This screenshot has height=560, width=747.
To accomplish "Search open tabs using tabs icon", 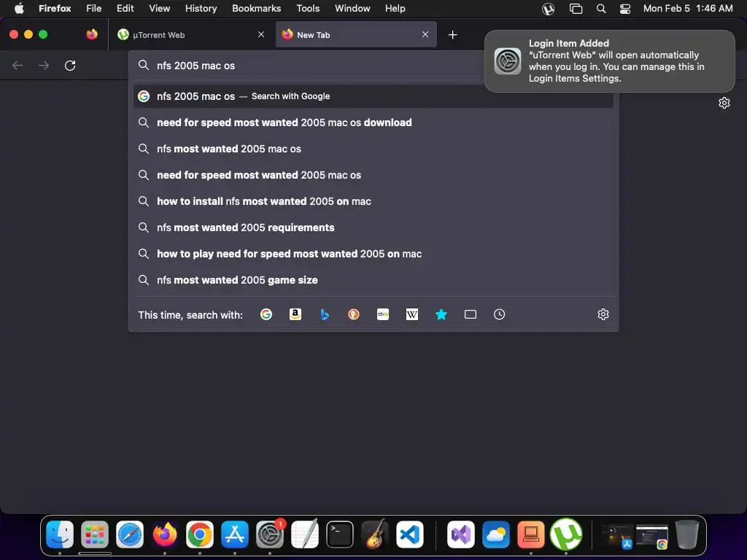I will 471,314.
